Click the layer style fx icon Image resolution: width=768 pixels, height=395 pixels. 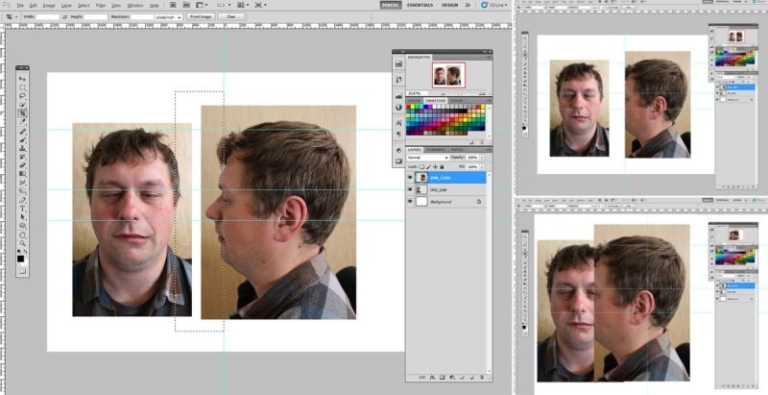432,377
